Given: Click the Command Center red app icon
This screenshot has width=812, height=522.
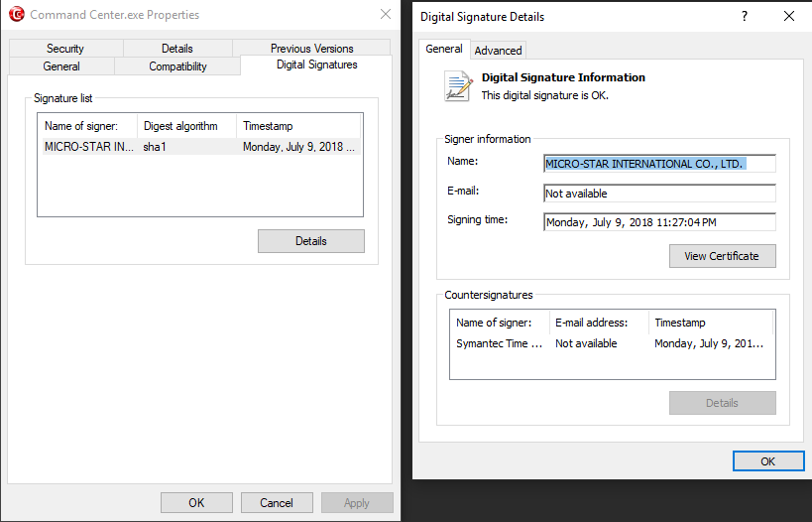Looking at the screenshot, I should point(17,14).
